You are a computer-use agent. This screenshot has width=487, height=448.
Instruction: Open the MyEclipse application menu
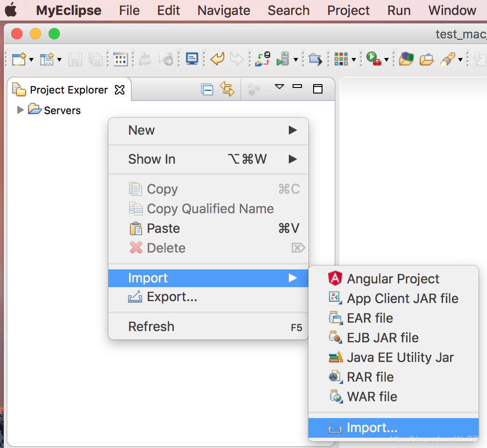69,11
